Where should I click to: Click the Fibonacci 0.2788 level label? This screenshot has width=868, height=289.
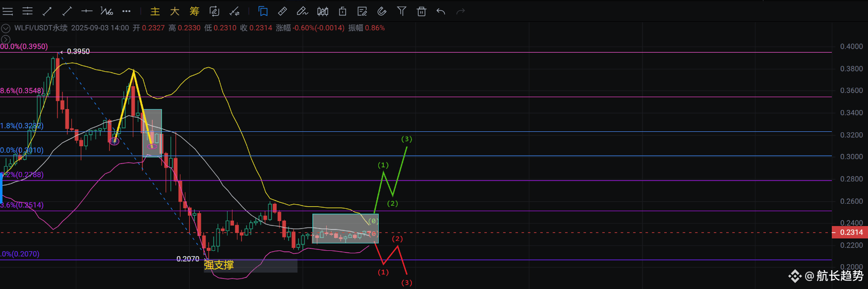click(x=22, y=175)
